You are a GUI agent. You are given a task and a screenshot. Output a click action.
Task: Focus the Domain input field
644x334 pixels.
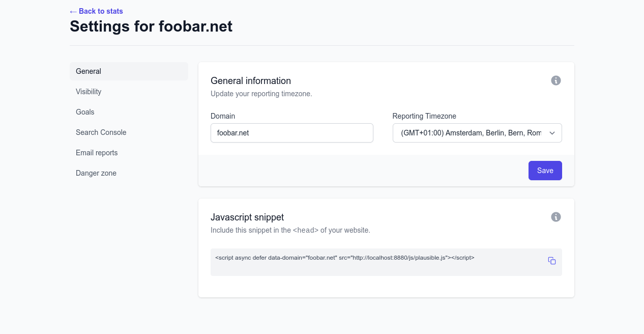291,133
